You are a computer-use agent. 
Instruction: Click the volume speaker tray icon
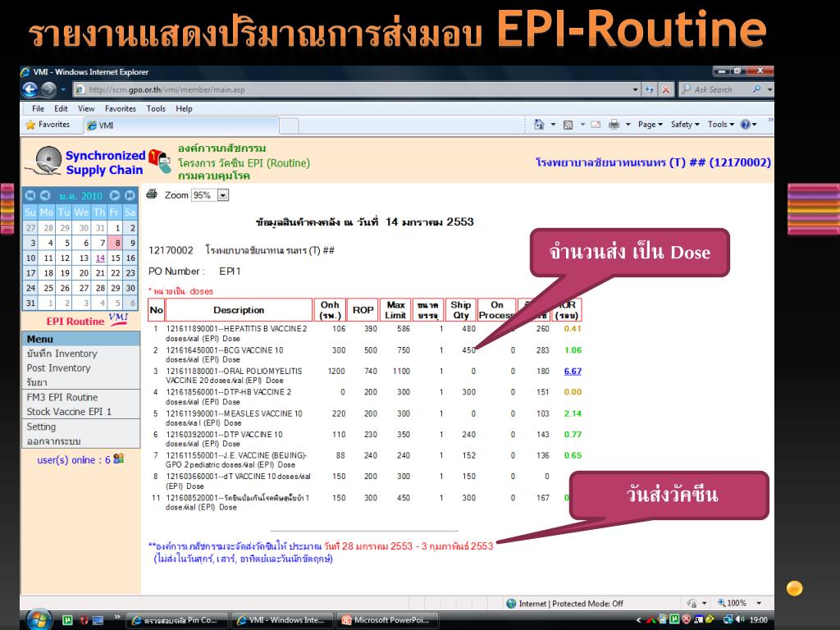point(740,620)
